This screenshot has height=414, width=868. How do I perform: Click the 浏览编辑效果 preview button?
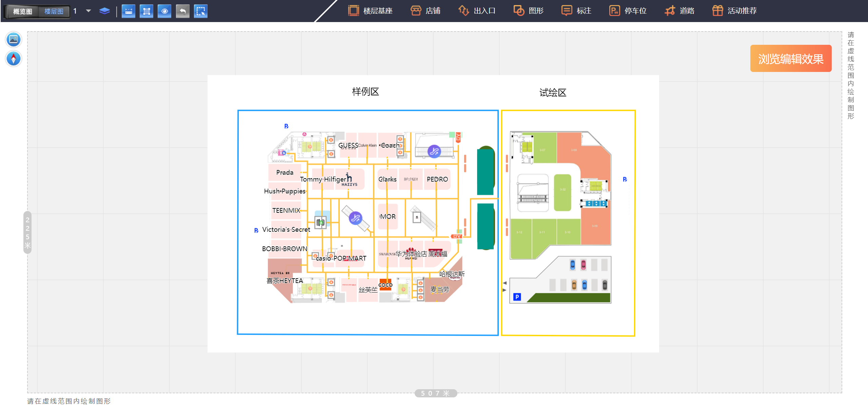pos(791,59)
